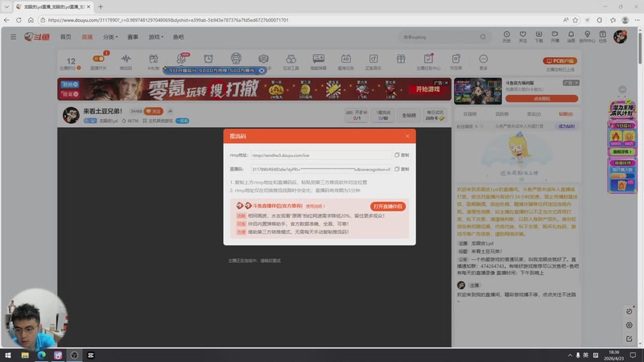The image size is (644, 362).
Task: Open the alarm clock tool icon
Action: [208, 59]
